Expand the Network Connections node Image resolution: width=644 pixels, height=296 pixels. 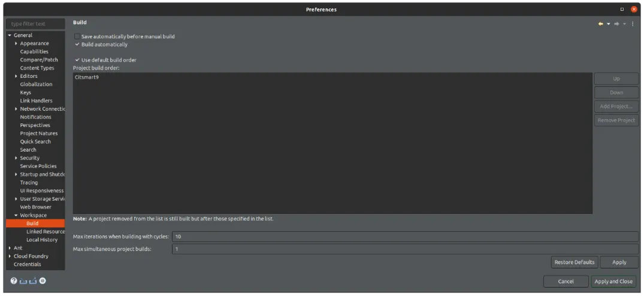click(x=16, y=109)
